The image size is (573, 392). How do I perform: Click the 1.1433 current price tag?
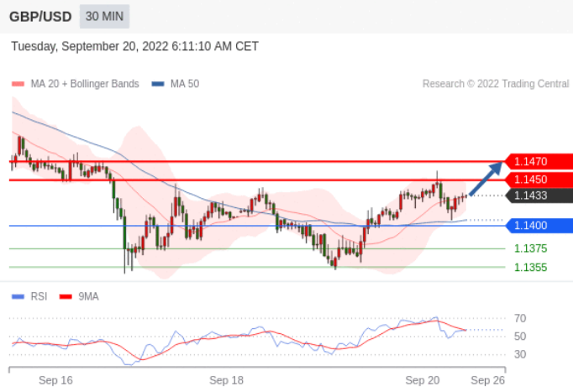pyautogui.click(x=539, y=196)
